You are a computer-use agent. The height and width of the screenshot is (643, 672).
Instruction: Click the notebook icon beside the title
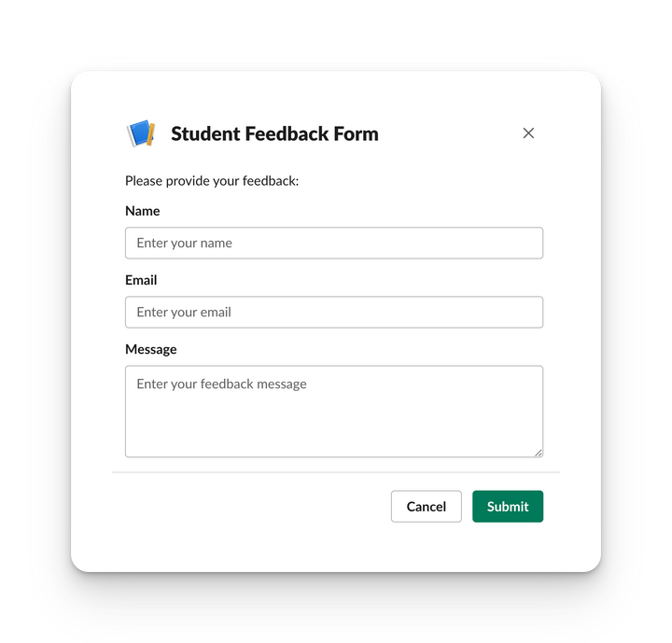pos(140,133)
